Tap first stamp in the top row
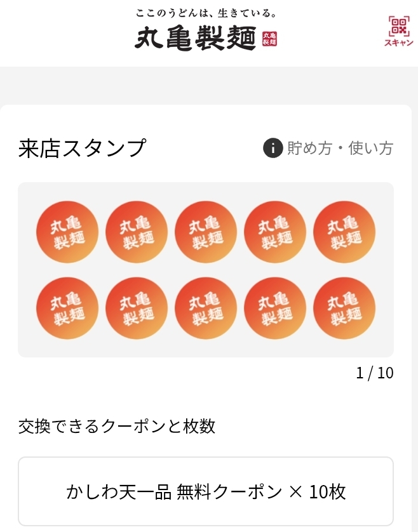Screen dimensions: 418x532 pyautogui.click(x=67, y=232)
